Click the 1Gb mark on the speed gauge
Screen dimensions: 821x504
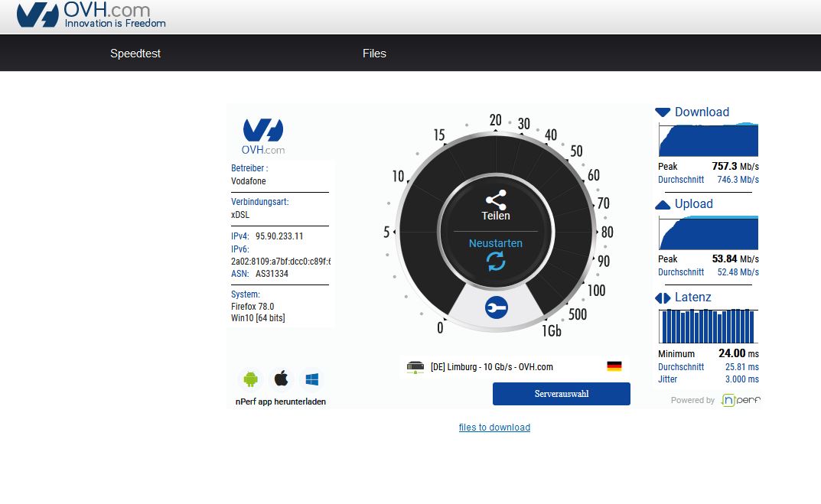[x=552, y=330]
